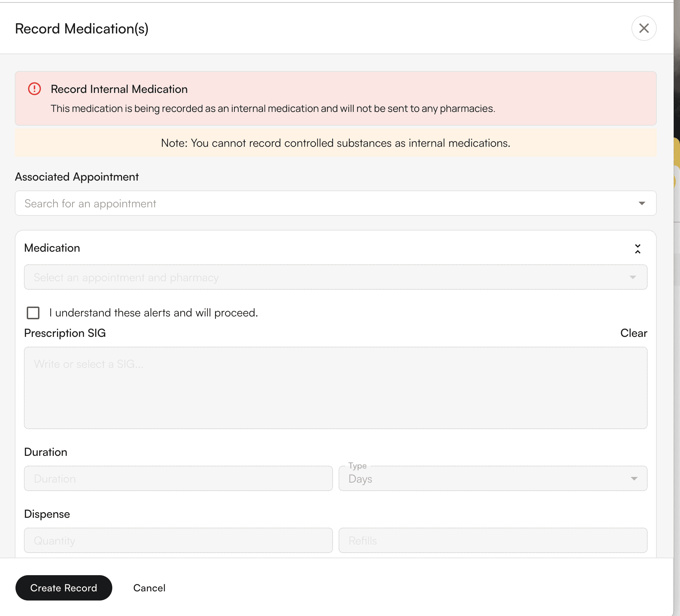Click the controlled substances note banner

pyautogui.click(x=335, y=143)
